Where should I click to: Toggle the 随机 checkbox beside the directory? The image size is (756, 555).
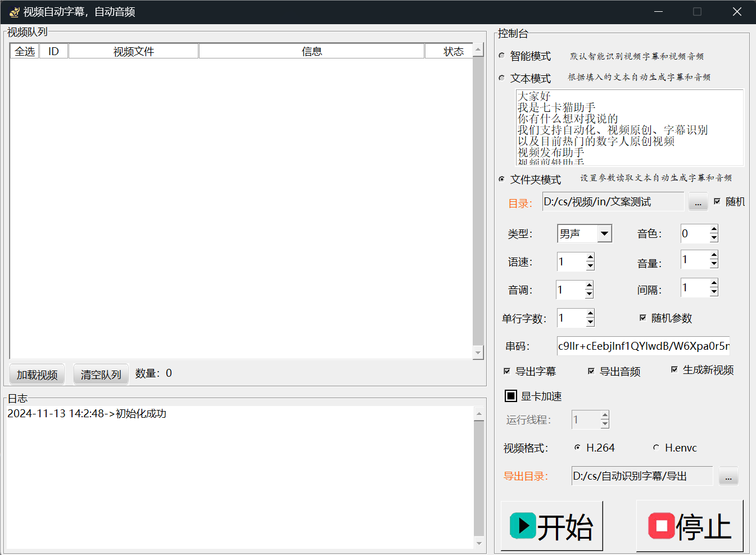pos(717,201)
